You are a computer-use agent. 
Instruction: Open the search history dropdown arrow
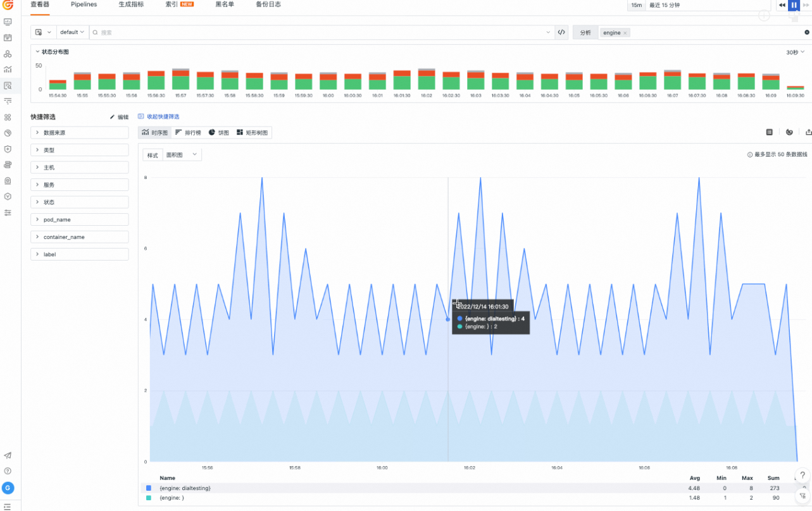[548, 32]
